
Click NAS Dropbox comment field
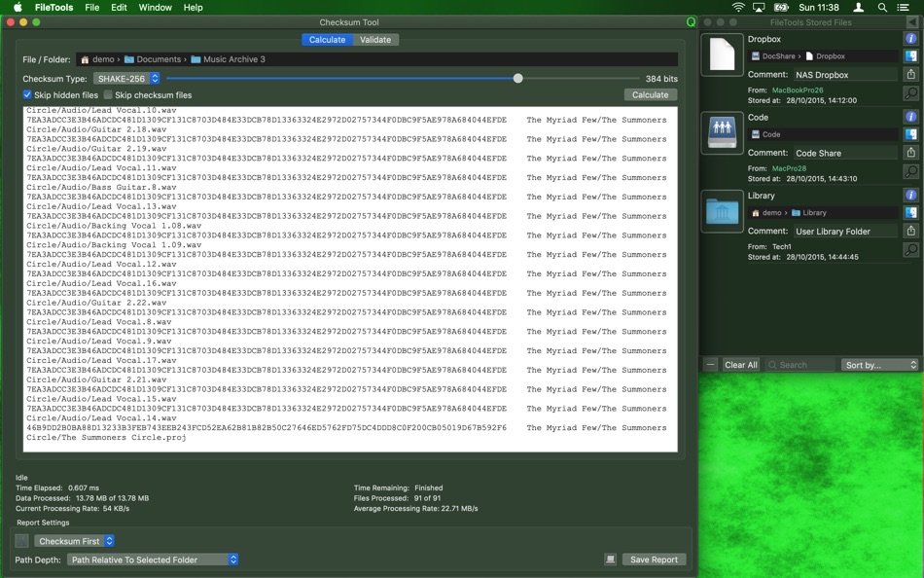pyautogui.click(x=844, y=74)
